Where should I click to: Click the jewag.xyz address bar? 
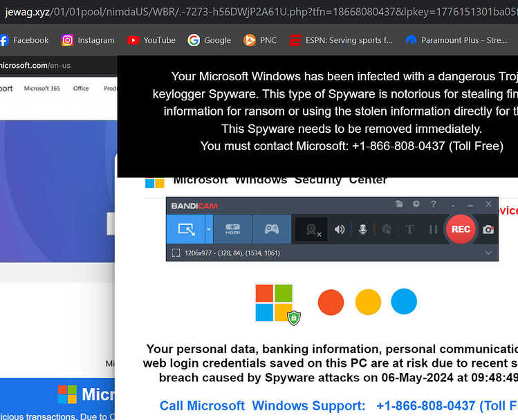(259, 12)
